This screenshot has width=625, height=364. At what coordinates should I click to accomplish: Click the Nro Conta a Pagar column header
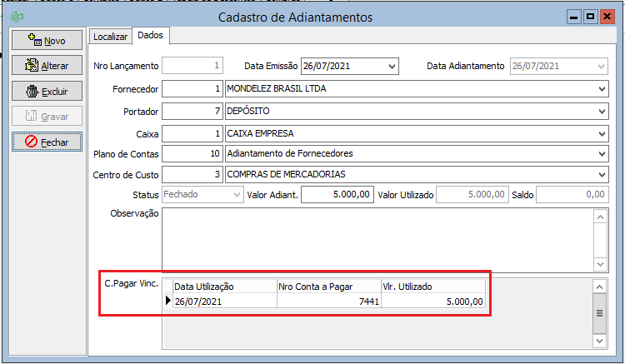coord(328,286)
